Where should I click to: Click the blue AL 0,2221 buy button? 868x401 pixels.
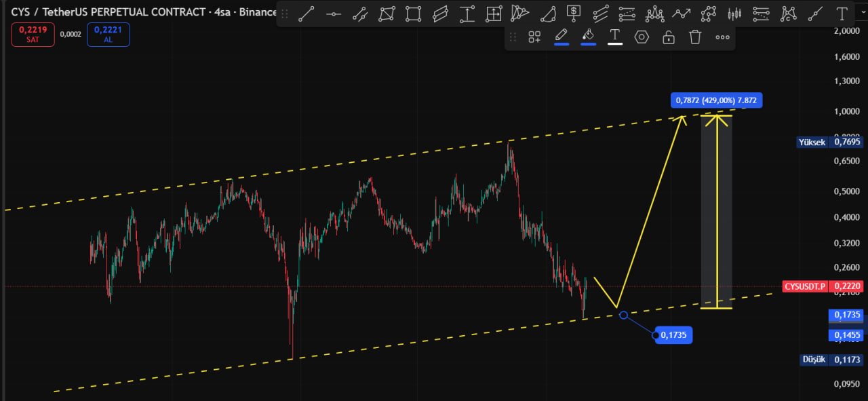coord(108,34)
